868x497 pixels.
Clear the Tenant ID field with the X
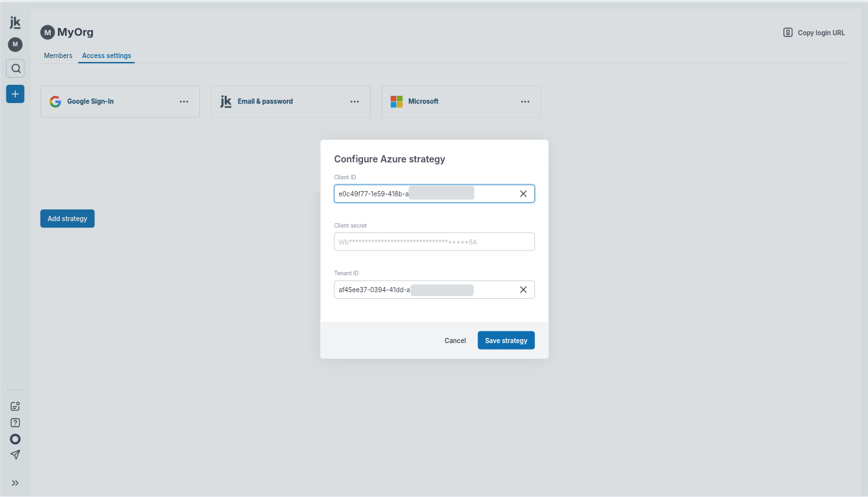click(x=523, y=289)
